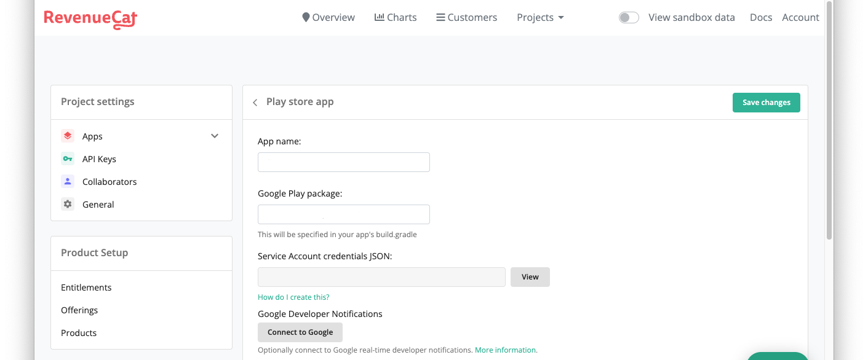Open Charts using the bar chart icon
The height and width of the screenshot is (360, 868).
[x=380, y=17]
